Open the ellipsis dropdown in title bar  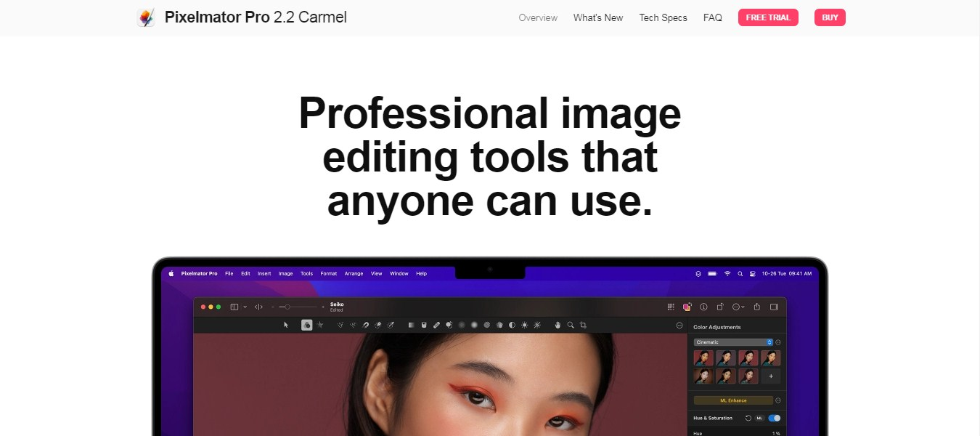coord(738,307)
